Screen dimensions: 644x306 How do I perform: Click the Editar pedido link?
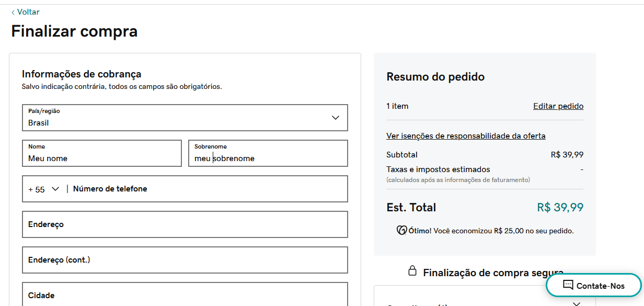coord(558,106)
